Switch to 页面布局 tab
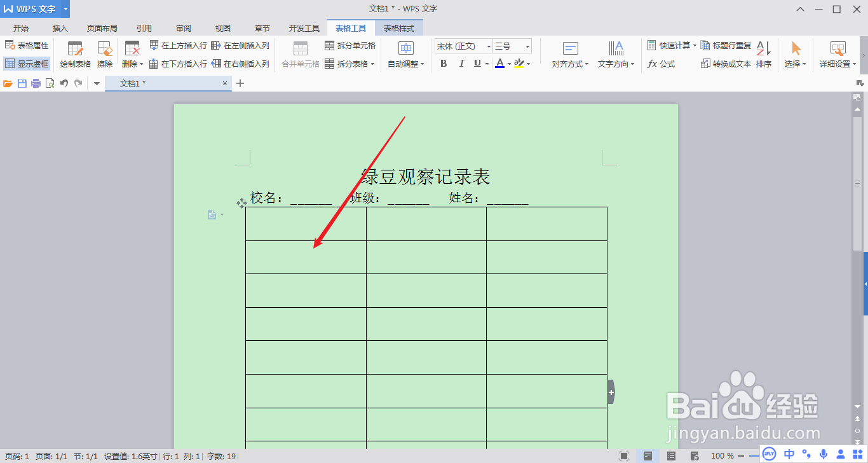The image size is (868, 463). pos(102,28)
